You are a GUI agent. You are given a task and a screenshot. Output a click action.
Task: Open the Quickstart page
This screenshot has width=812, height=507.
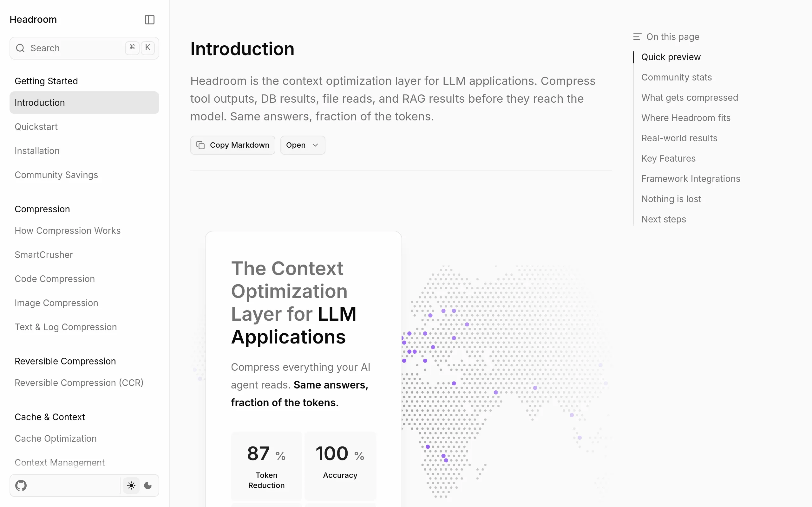click(x=36, y=127)
